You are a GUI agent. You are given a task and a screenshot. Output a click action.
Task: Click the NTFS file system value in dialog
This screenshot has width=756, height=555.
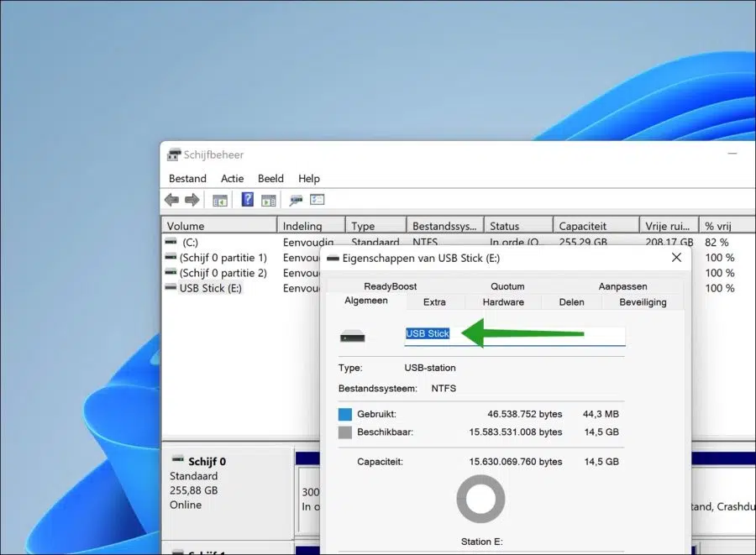(444, 388)
